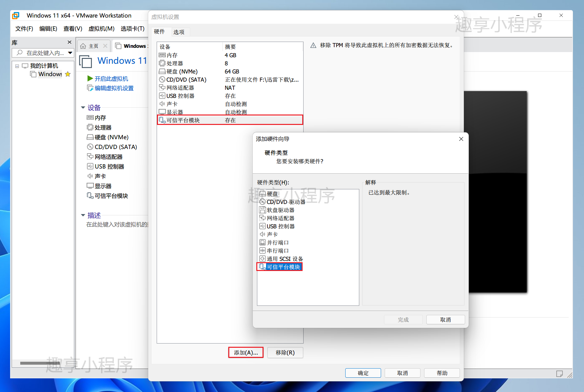The width and height of the screenshot is (584, 392).
Task: Click the favorite star next to Windows in library
Action: [x=68, y=74]
